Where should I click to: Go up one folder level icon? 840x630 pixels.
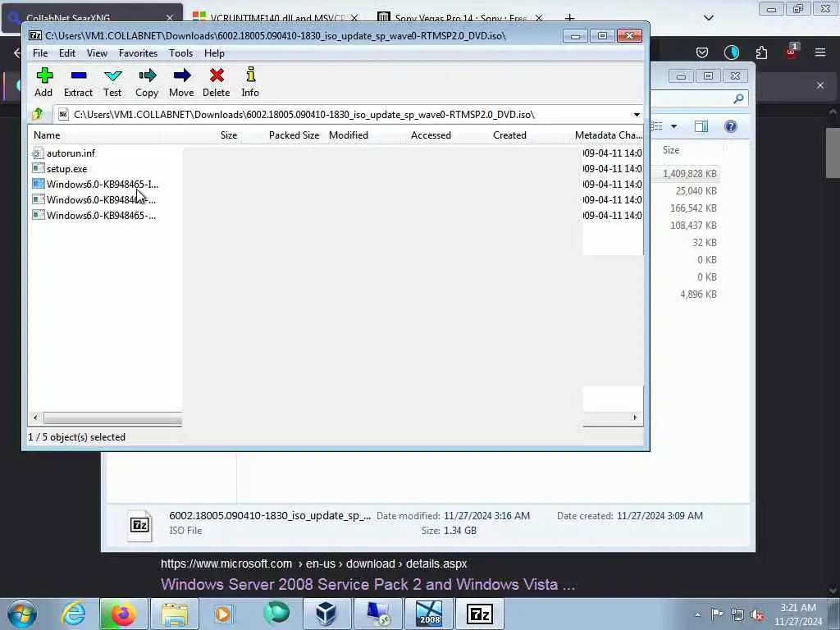coord(38,114)
